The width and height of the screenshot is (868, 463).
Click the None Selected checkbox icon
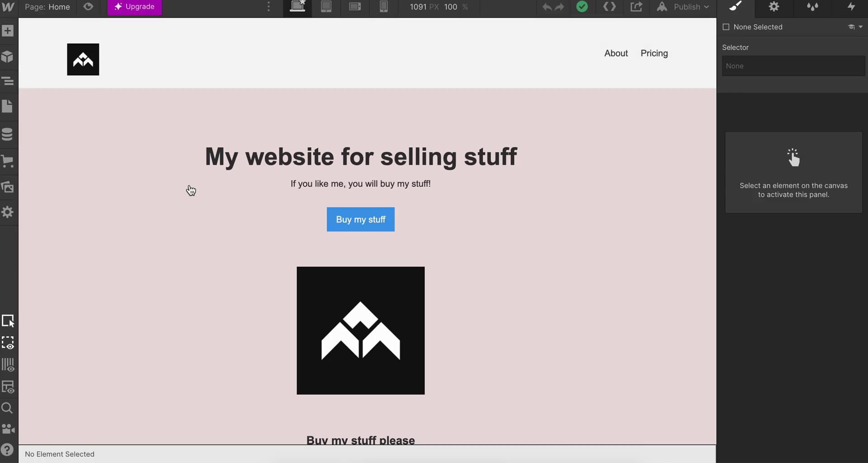click(x=726, y=27)
